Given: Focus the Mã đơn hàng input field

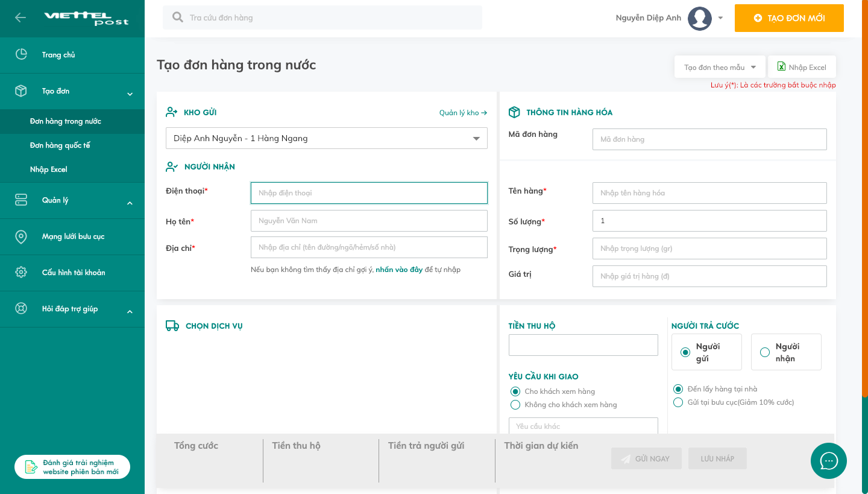Looking at the screenshot, I should [x=709, y=139].
